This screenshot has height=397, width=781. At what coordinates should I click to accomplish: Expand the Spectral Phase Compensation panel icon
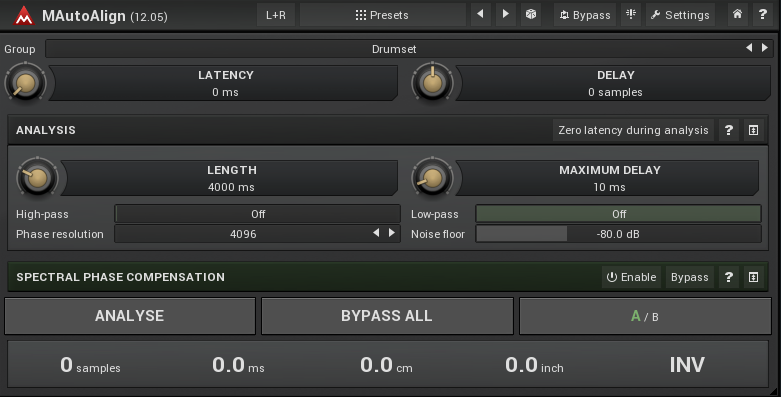click(x=754, y=277)
